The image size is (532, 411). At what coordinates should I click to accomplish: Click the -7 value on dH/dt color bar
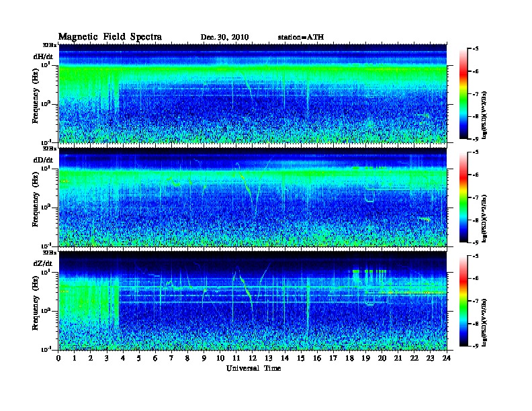coord(476,93)
